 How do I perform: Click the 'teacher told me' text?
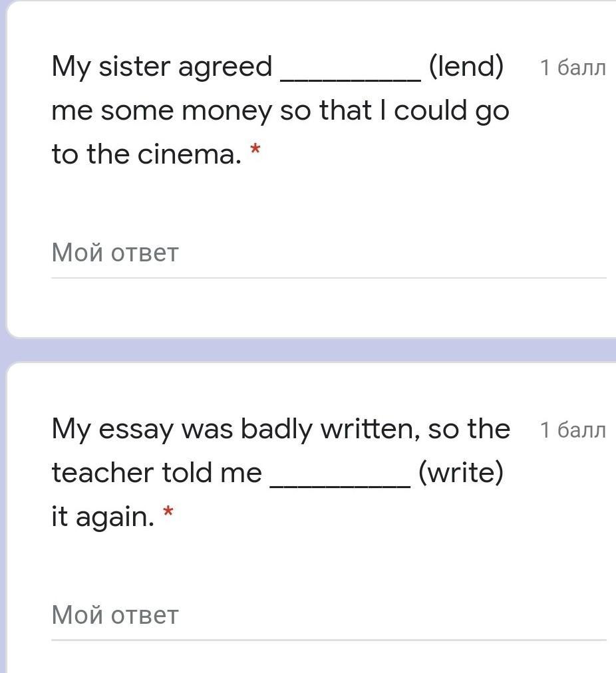(x=157, y=473)
